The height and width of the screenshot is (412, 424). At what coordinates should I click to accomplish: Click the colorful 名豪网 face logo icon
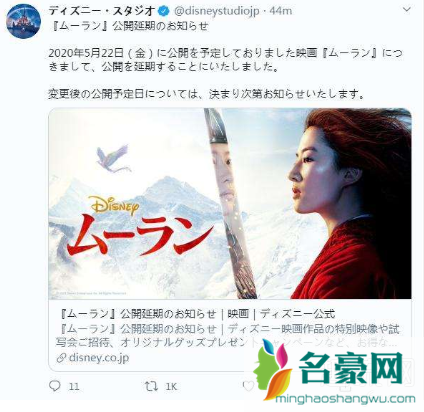273,369
